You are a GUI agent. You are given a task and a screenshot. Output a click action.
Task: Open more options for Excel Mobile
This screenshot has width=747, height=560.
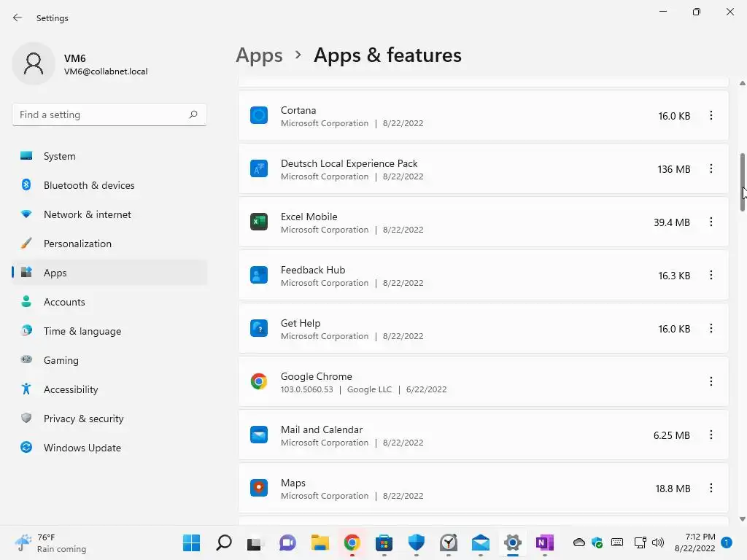711,222
